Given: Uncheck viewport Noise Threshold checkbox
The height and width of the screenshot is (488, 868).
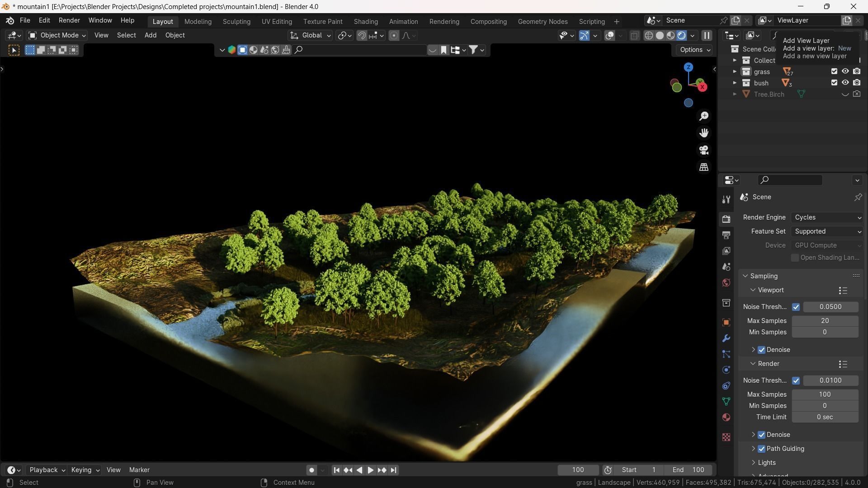Looking at the screenshot, I should 796,307.
